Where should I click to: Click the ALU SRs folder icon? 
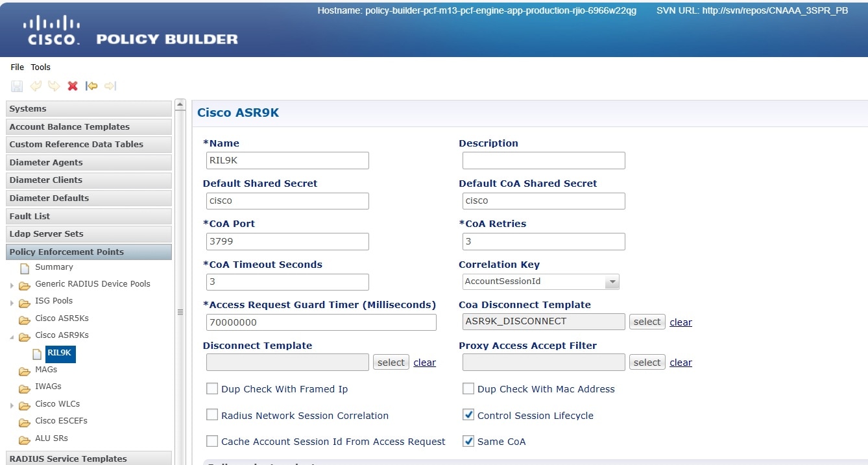(25, 440)
